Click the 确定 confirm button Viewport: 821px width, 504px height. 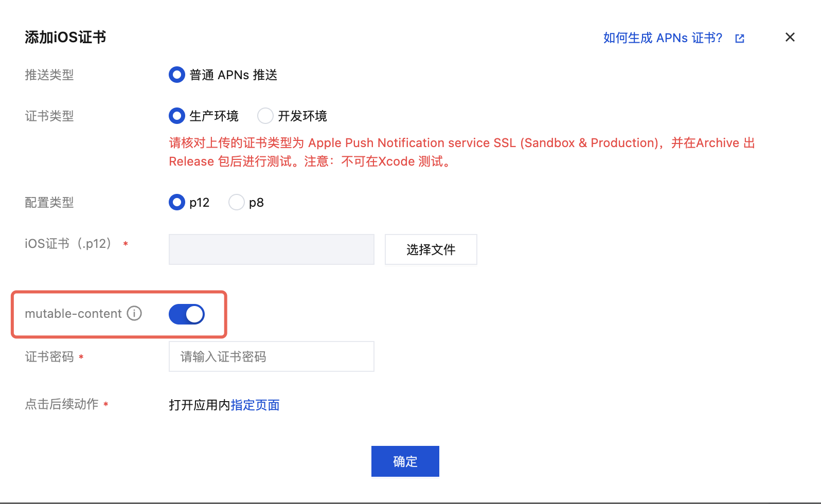pyautogui.click(x=405, y=461)
